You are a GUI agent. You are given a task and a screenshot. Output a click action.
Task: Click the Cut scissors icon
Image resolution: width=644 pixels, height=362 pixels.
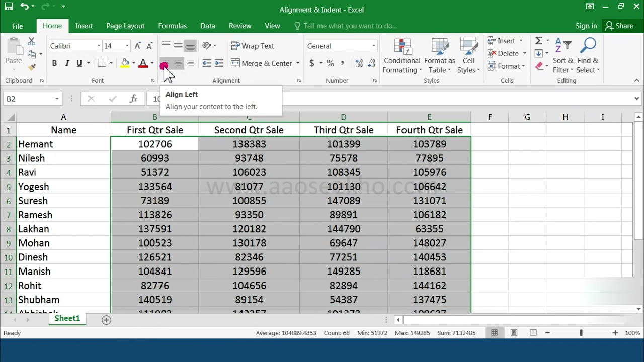(x=31, y=42)
